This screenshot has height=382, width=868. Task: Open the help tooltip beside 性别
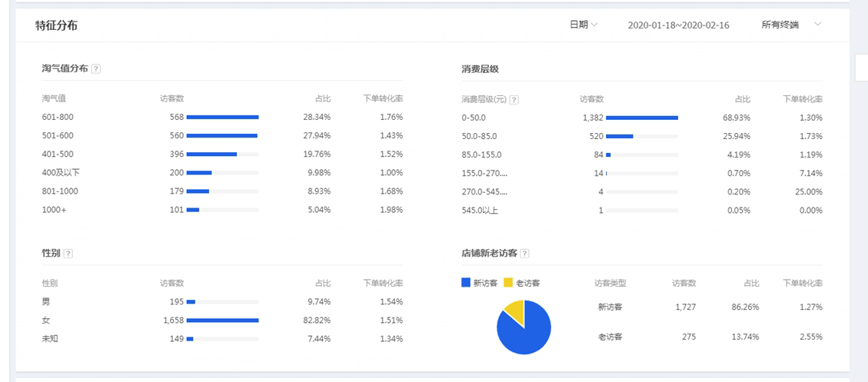tap(68, 253)
